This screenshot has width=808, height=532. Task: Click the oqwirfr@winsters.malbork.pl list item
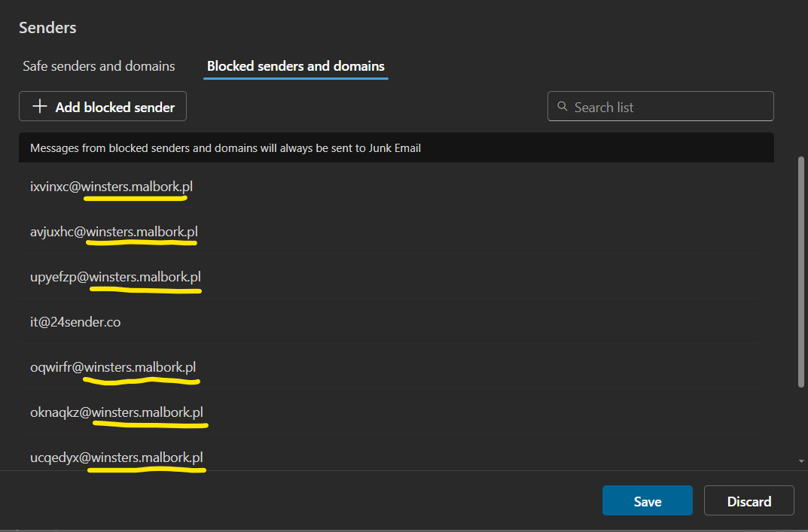113,367
